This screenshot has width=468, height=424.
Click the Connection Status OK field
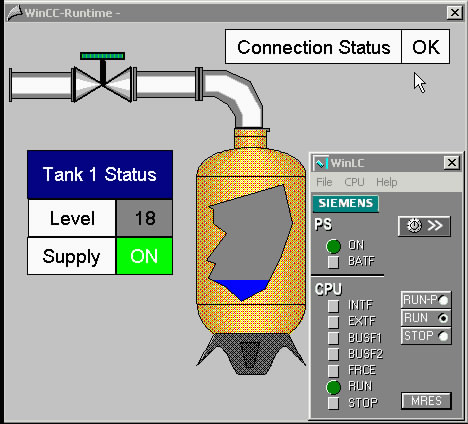coord(426,47)
